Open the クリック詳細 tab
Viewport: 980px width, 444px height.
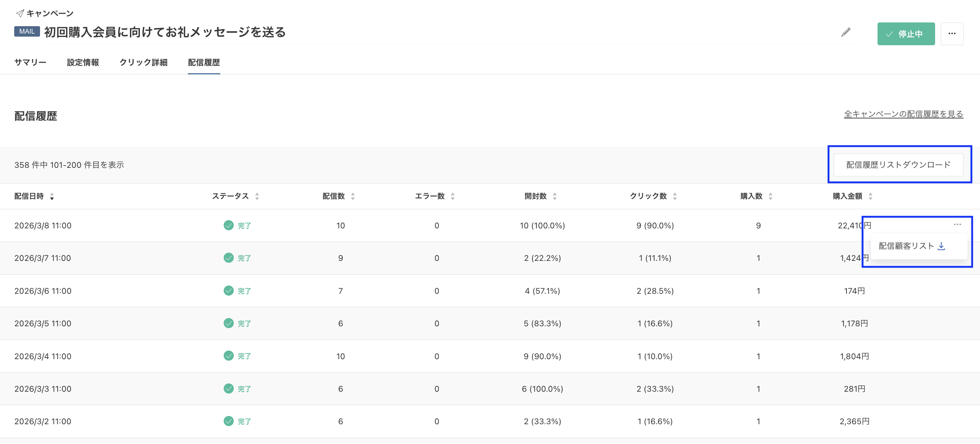pos(143,62)
